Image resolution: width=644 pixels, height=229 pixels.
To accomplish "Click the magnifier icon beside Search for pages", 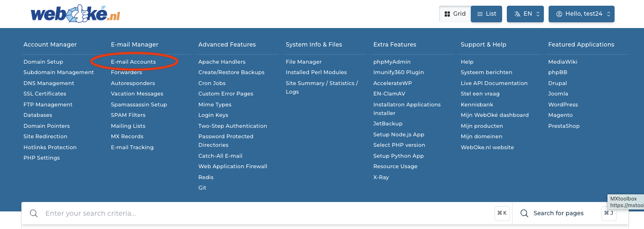I will pyautogui.click(x=524, y=213).
